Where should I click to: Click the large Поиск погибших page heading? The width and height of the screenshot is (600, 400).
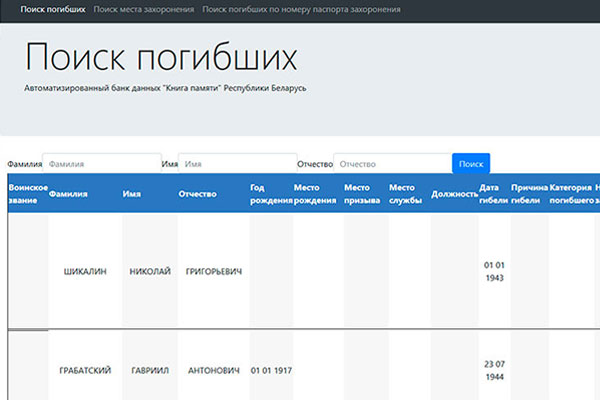pos(161,57)
